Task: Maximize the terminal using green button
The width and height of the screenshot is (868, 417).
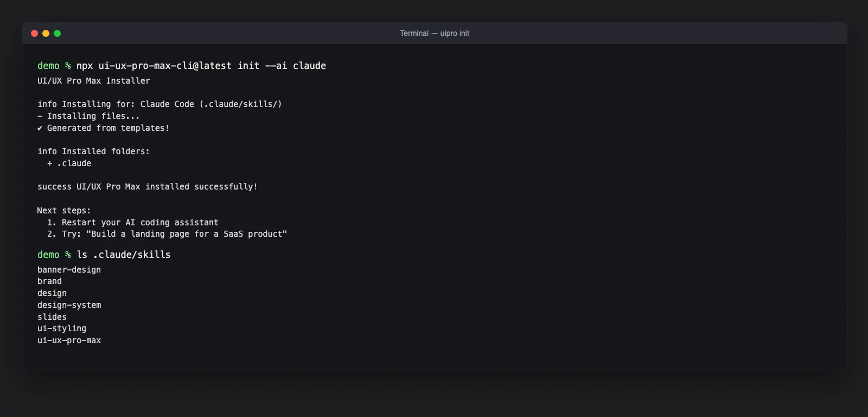Action: coord(57,34)
